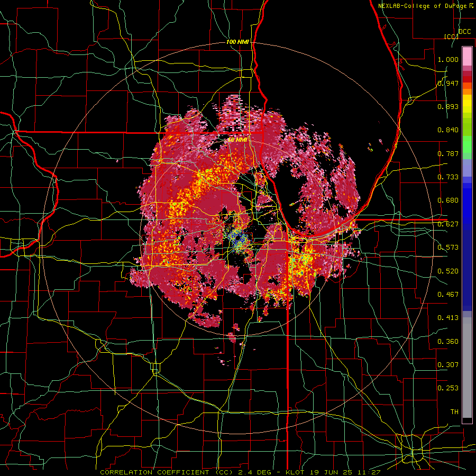Click the blue low-CC cluster at radar center

[x=238, y=237]
